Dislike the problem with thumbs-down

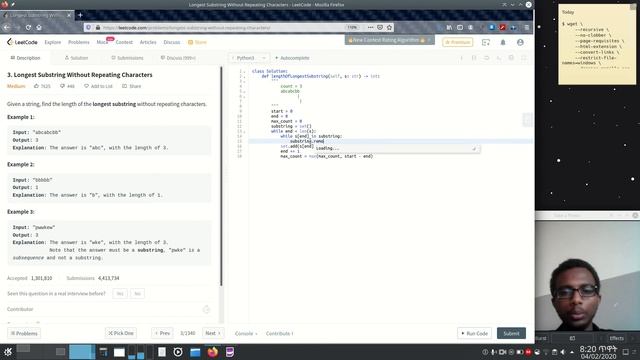coord(67,86)
